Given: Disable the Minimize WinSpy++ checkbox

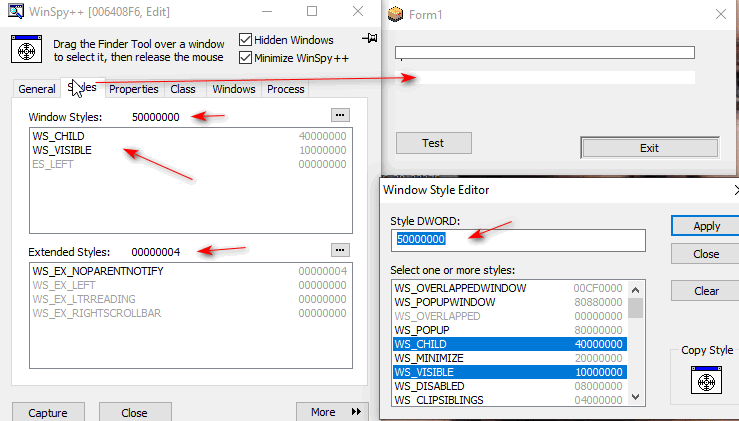Looking at the screenshot, I should [x=246, y=58].
